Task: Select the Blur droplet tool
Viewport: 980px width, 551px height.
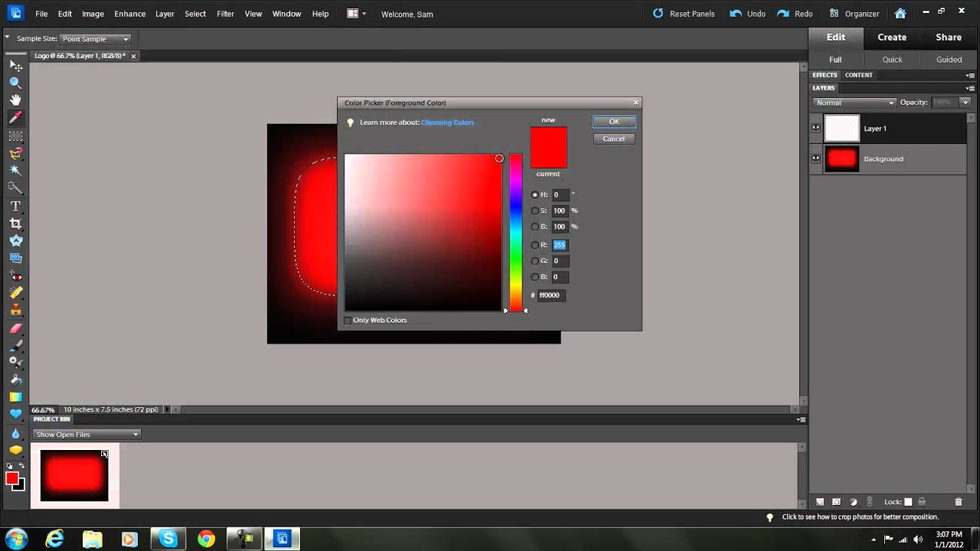Action: coord(15,433)
